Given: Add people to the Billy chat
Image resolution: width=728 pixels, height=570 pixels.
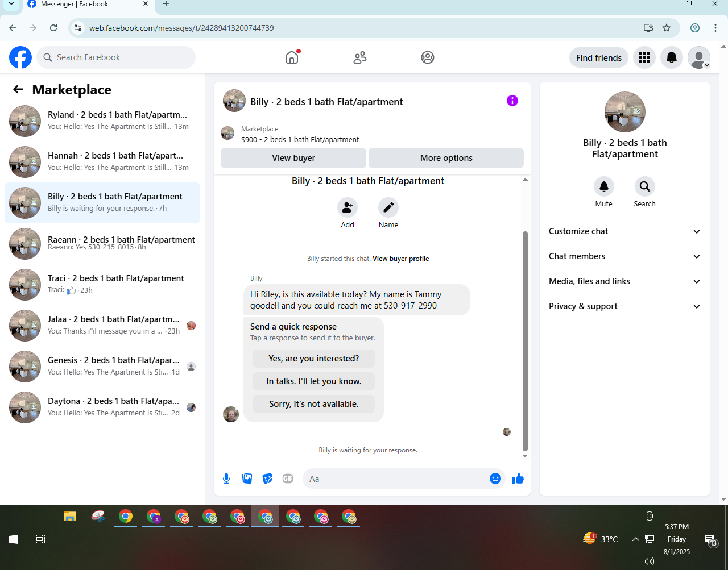Looking at the screenshot, I should click(x=348, y=207).
